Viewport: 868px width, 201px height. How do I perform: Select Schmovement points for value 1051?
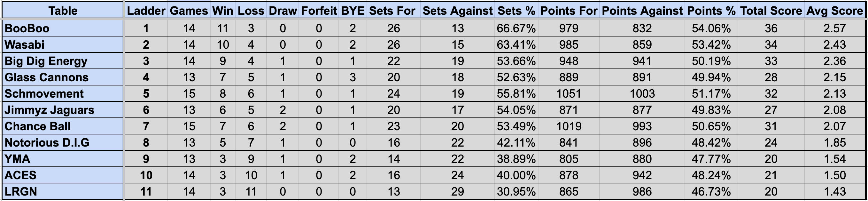click(569, 93)
